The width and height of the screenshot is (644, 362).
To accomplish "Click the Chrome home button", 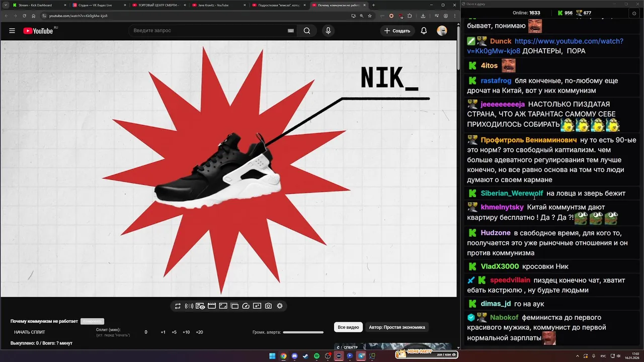I will pyautogui.click(x=34, y=16).
